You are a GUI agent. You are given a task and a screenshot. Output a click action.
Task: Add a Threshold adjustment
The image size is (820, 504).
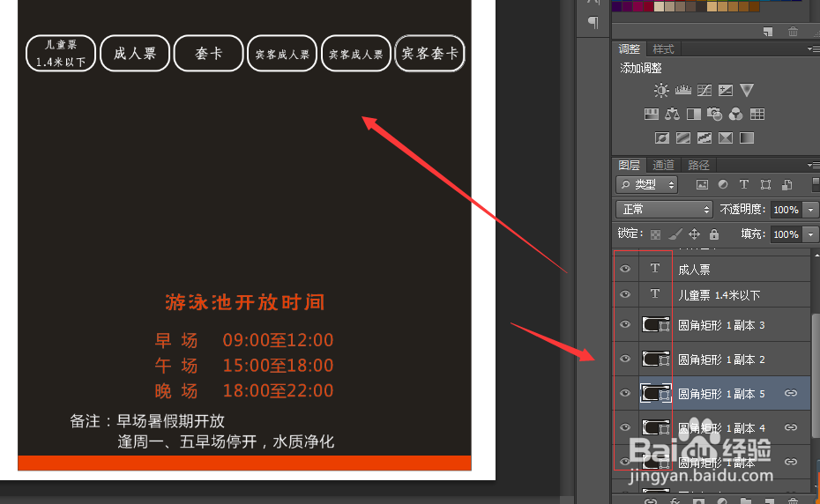pos(704,138)
